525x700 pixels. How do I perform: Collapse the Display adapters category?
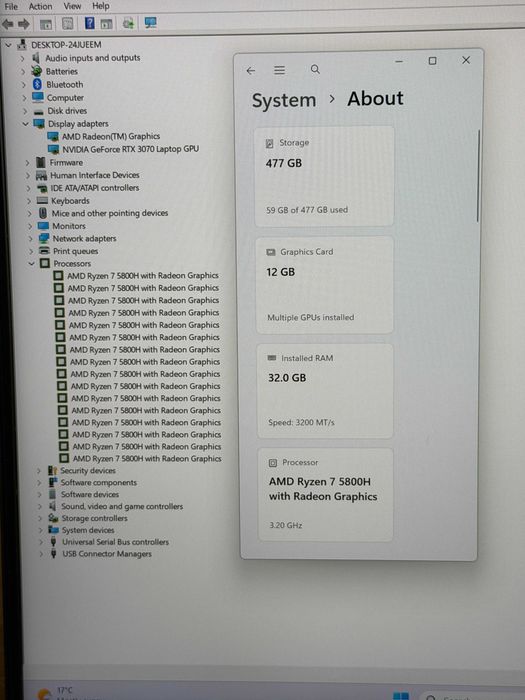click(x=25, y=124)
